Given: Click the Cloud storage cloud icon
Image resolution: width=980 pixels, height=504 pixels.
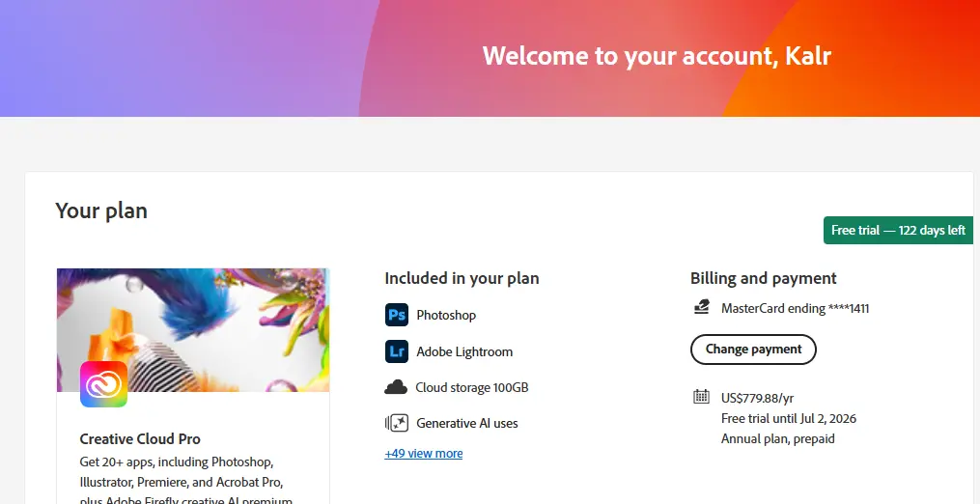Looking at the screenshot, I should 396,388.
